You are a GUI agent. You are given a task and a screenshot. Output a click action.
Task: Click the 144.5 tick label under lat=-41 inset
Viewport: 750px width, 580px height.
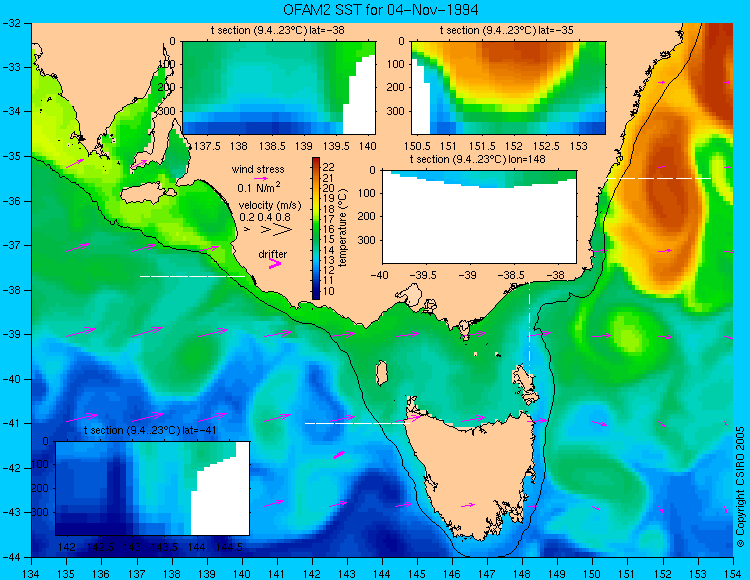(229, 547)
